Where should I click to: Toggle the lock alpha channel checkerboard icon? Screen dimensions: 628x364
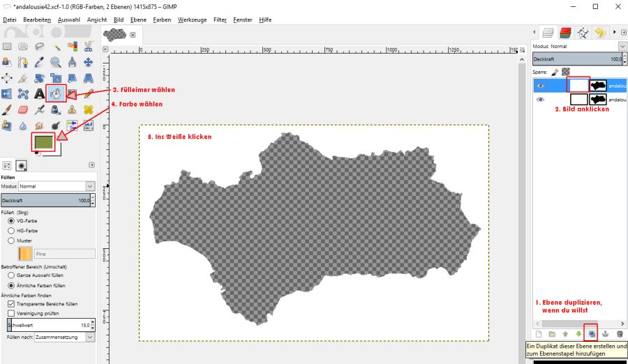[565, 72]
